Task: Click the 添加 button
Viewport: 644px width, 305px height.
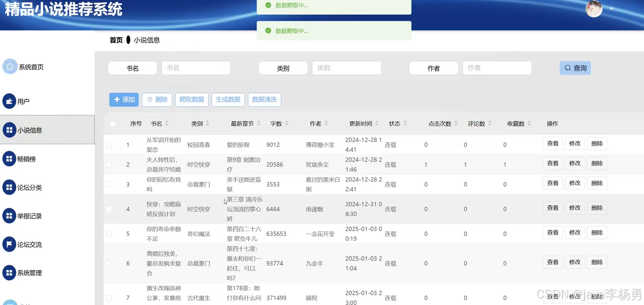Action: coord(124,100)
